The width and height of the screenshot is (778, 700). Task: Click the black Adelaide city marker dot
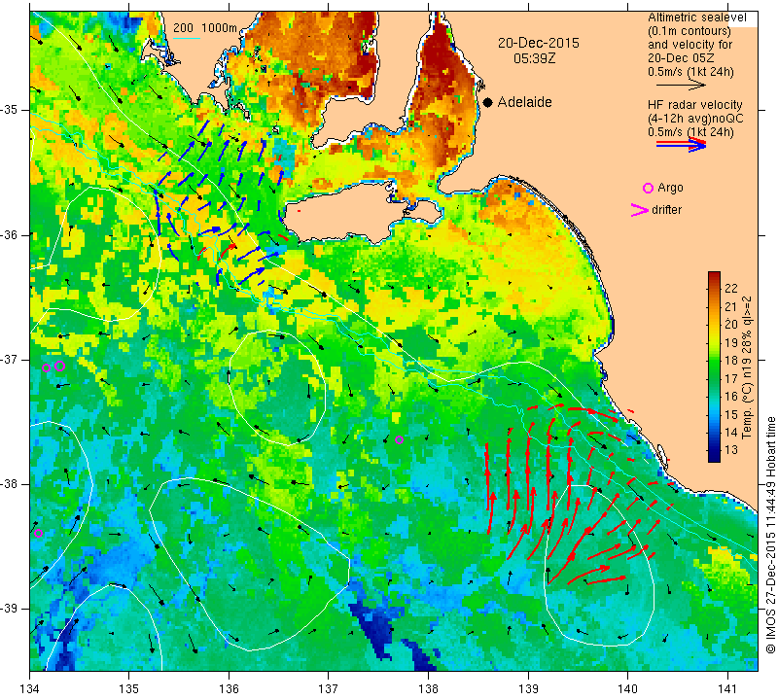488,102
